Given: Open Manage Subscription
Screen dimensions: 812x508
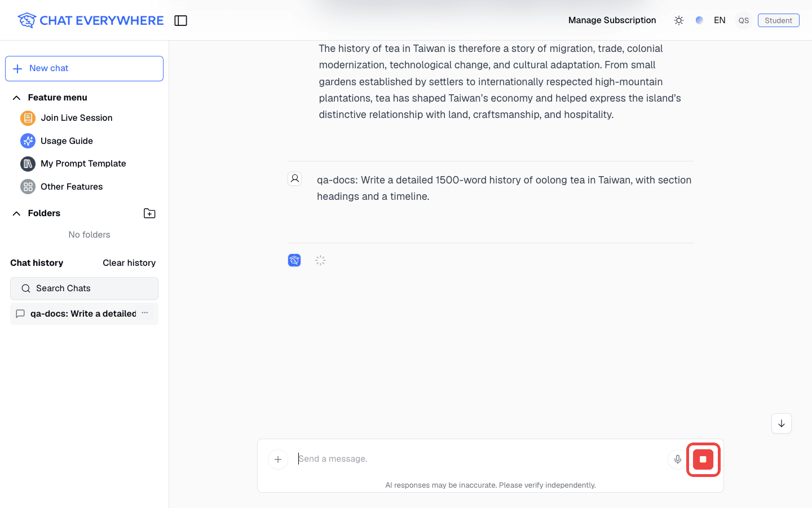Looking at the screenshot, I should [x=612, y=20].
